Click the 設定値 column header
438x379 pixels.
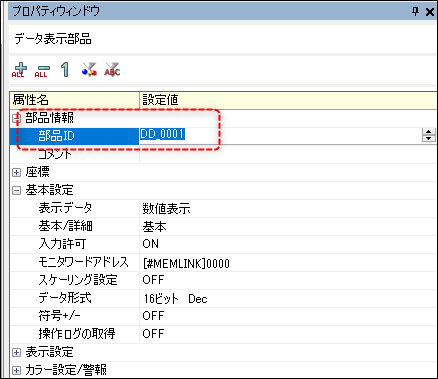[289, 100]
